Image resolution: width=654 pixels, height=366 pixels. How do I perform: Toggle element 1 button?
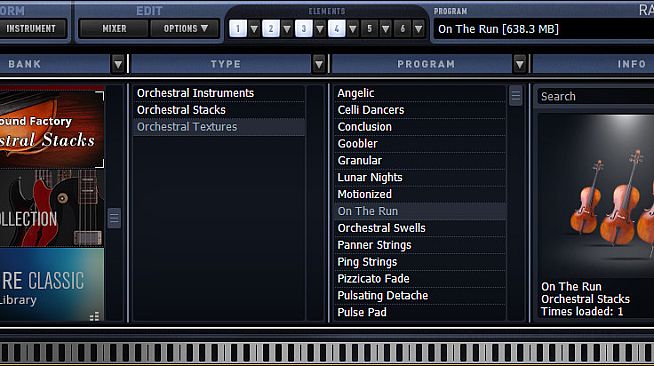coord(238,29)
